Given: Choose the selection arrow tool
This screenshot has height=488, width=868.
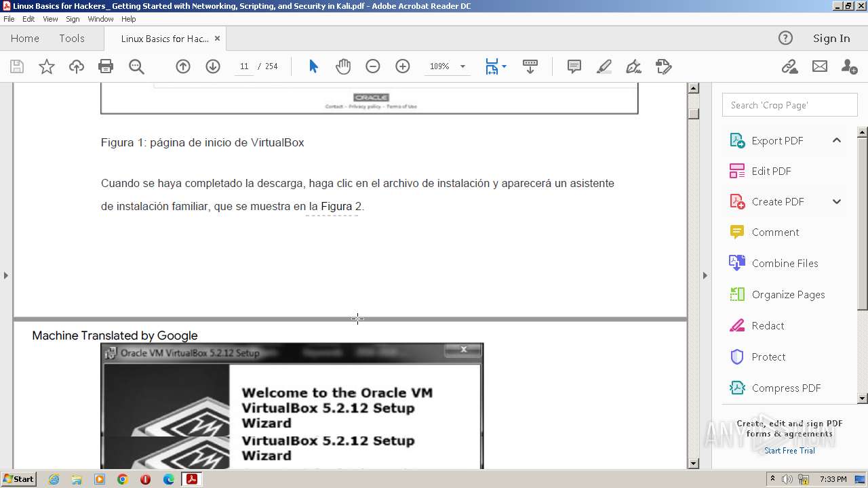Looking at the screenshot, I should coord(313,66).
